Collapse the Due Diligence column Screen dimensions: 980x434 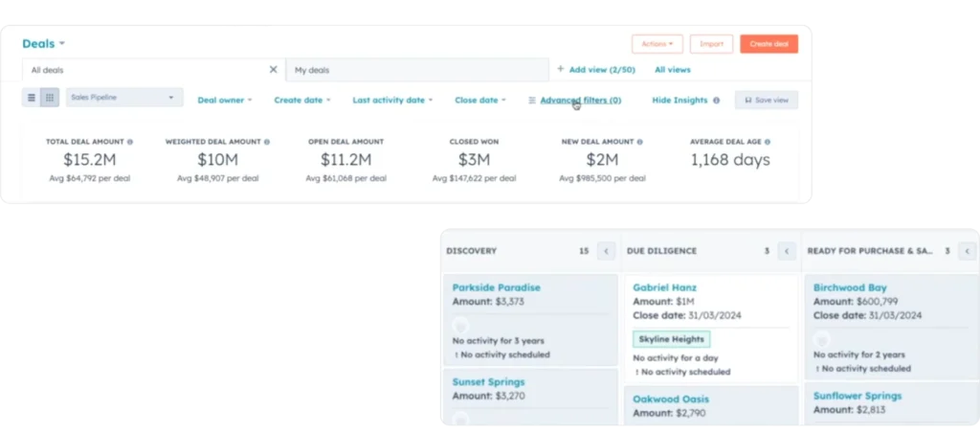(x=787, y=251)
